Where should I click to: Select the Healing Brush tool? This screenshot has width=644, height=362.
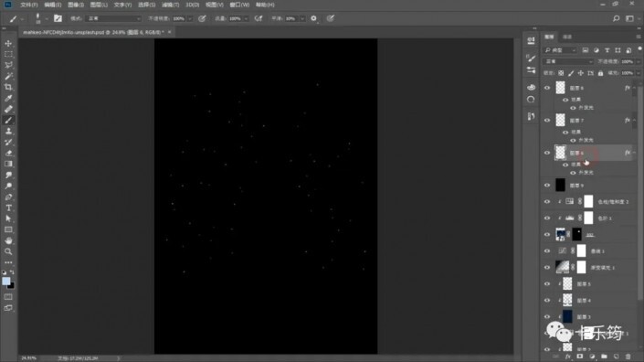pyautogui.click(x=8, y=109)
